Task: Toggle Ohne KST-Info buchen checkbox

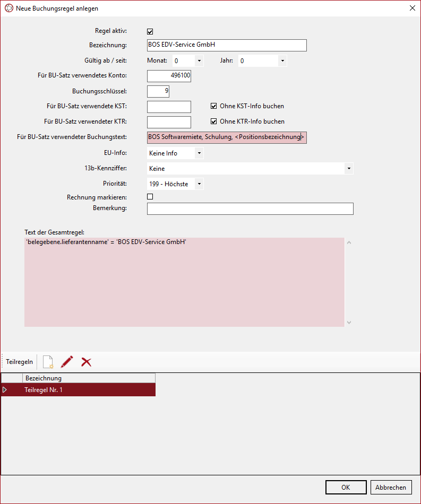Action: click(214, 106)
